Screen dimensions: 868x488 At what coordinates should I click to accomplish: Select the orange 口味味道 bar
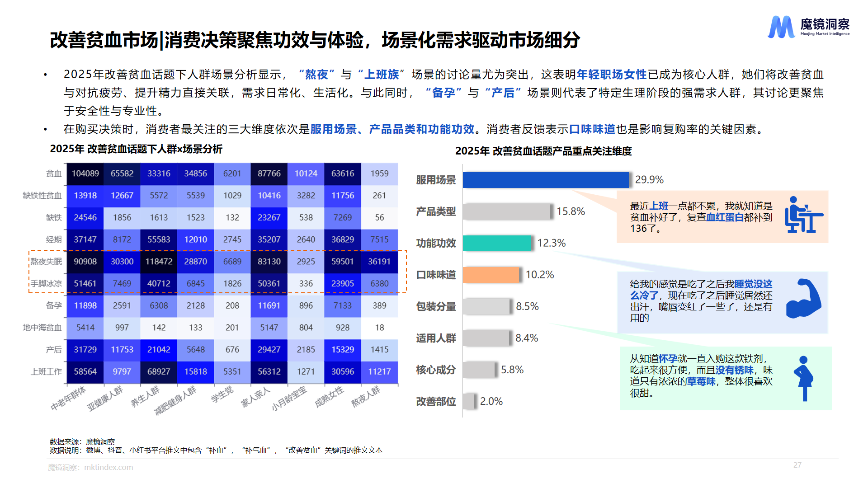[x=491, y=275]
